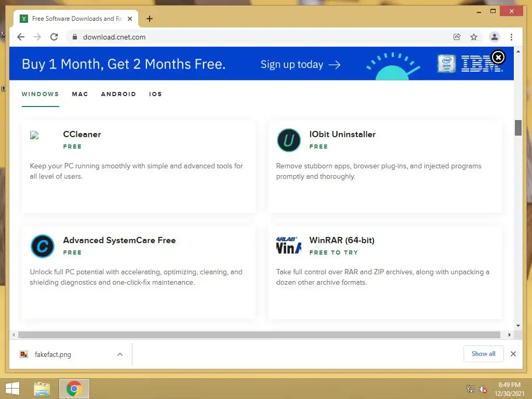Dismiss the IBM ad banner
532x399 pixels.
(x=498, y=57)
